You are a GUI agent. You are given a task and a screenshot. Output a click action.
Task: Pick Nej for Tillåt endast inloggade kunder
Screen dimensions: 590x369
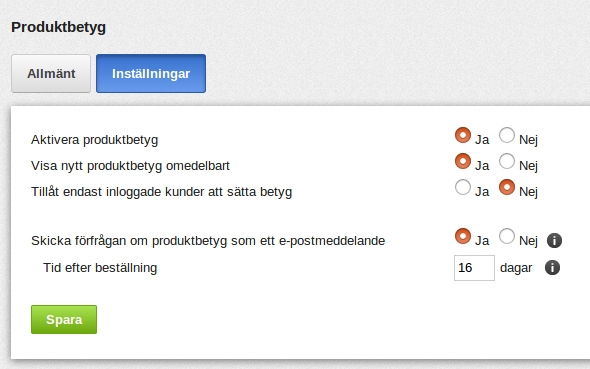tap(507, 187)
